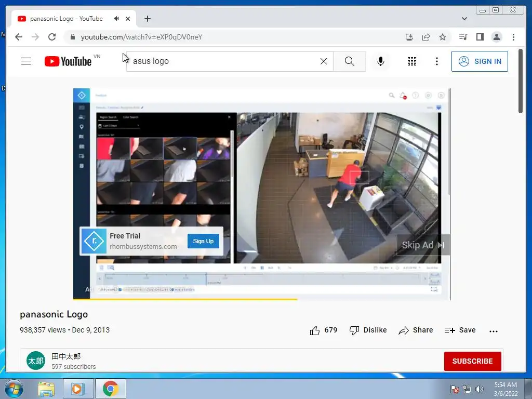Open the Windows Start button

14,389
